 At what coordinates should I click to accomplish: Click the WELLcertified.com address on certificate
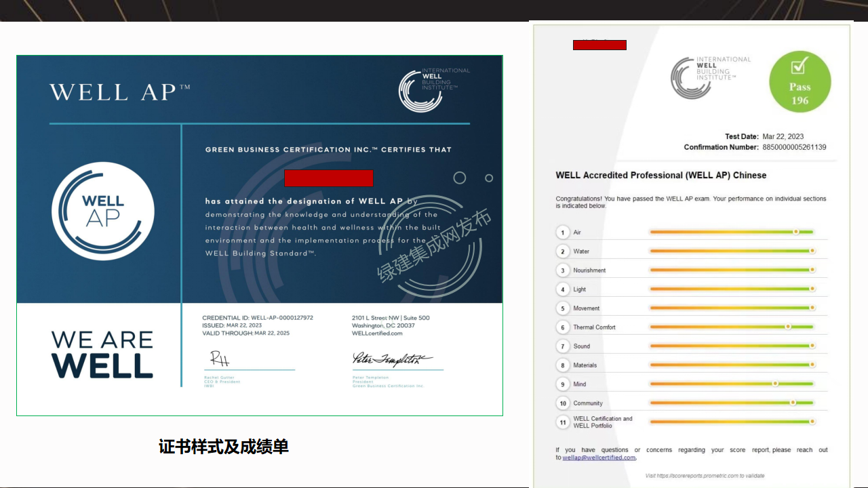tap(377, 333)
